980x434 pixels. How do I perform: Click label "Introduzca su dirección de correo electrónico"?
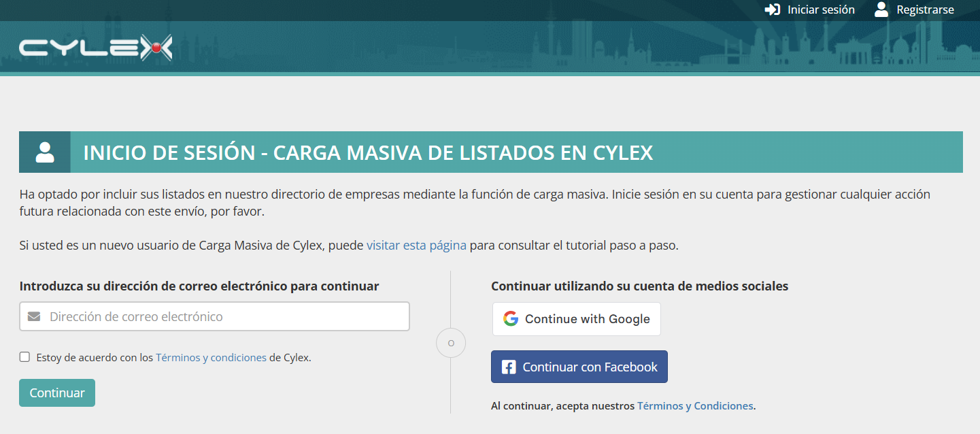(199, 286)
